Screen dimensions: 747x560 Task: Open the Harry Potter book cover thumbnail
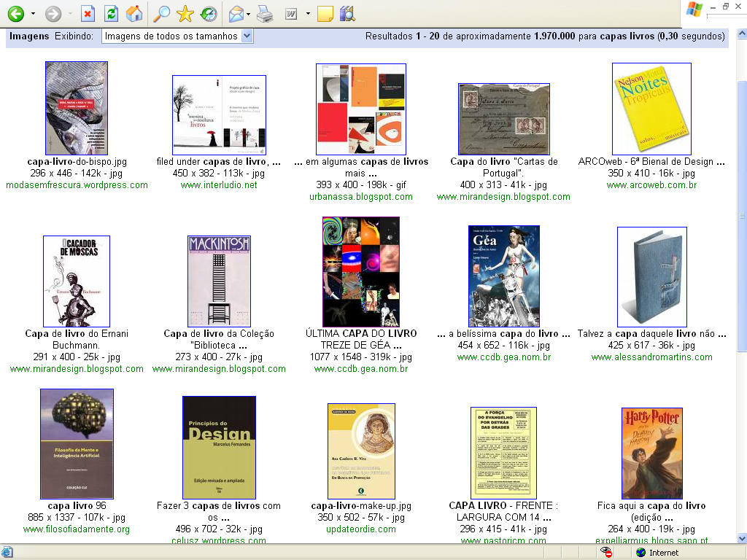point(651,453)
